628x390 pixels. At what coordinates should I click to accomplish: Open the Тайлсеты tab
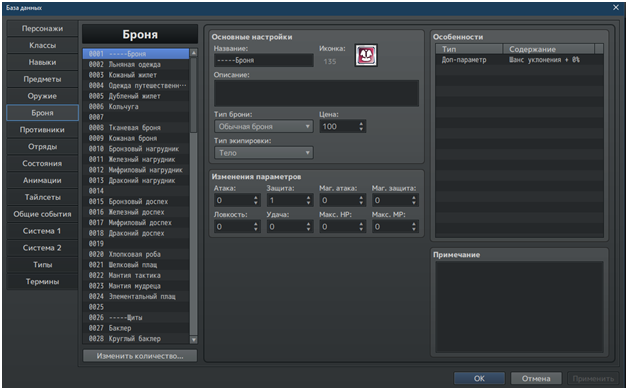42,197
